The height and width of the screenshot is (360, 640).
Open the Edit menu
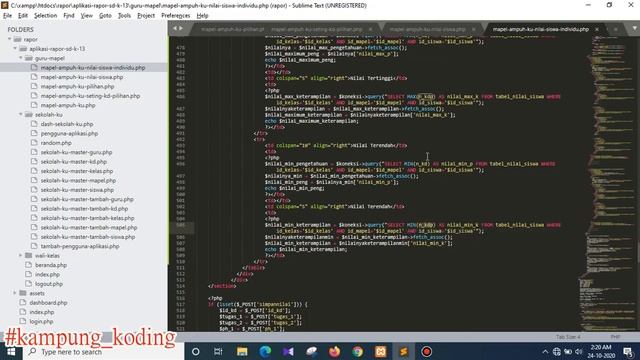coord(23,16)
